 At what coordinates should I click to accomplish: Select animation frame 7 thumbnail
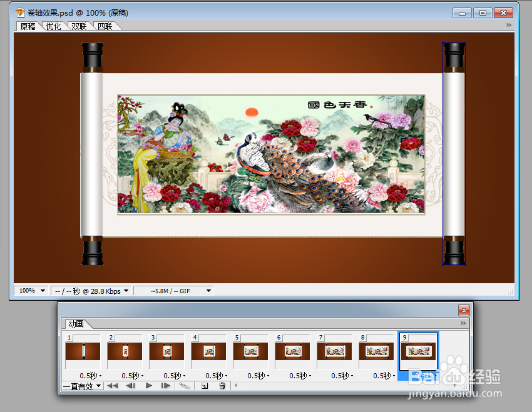tap(335, 351)
